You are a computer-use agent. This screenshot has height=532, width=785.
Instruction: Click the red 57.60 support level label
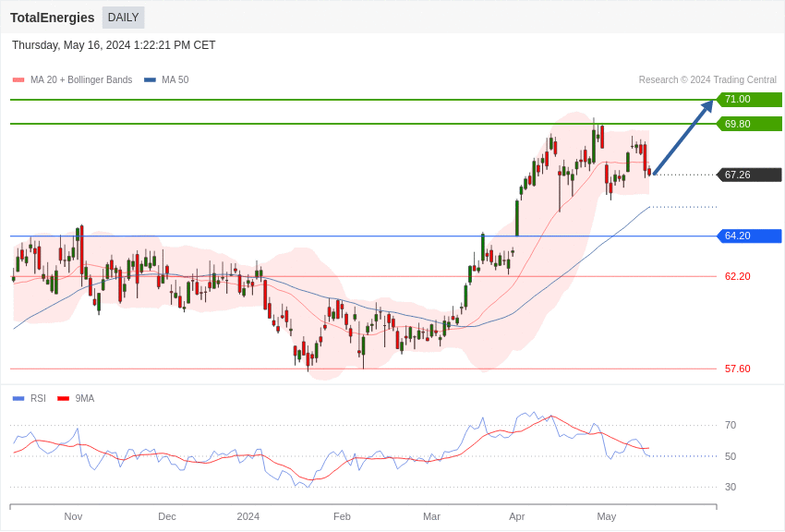pos(737,369)
